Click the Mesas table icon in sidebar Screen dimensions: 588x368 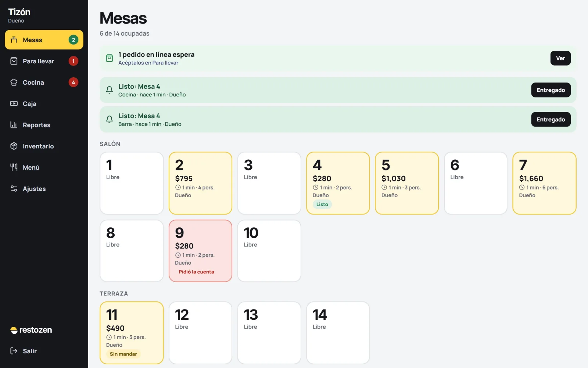[14, 40]
